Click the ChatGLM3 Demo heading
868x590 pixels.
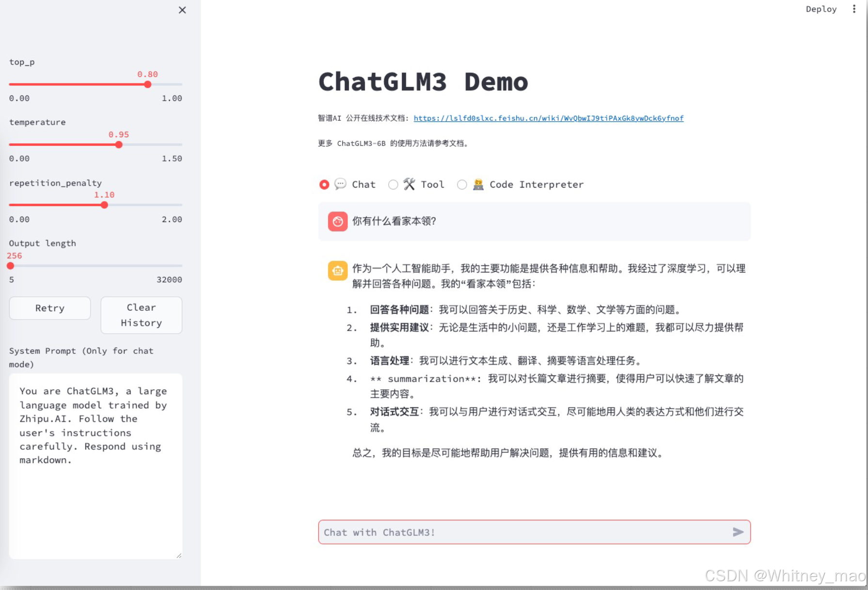(x=423, y=81)
